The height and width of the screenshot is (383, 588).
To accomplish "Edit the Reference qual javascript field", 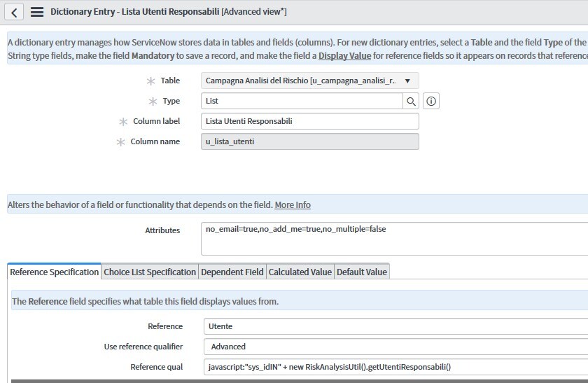I will pyautogui.click(x=395, y=367).
